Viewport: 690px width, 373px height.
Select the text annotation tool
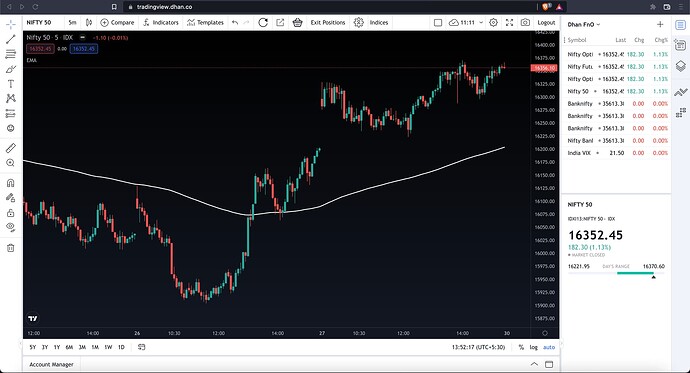coord(11,84)
